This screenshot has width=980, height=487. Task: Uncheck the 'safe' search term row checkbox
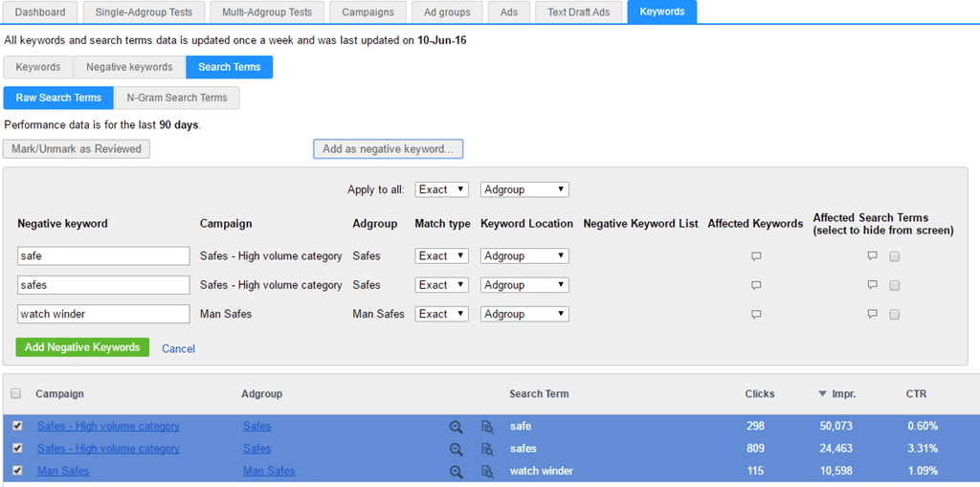(x=17, y=426)
